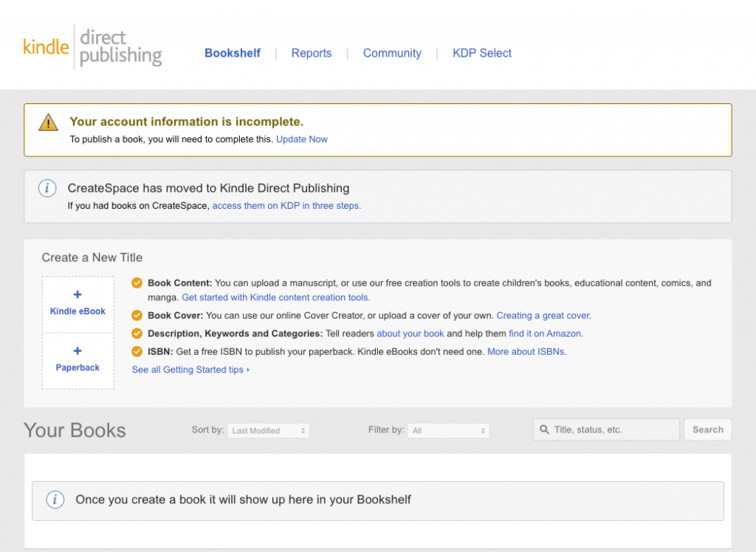Image resolution: width=756 pixels, height=552 pixels.
Task: Switch to the Reports tab
Action: click(311, 53)
